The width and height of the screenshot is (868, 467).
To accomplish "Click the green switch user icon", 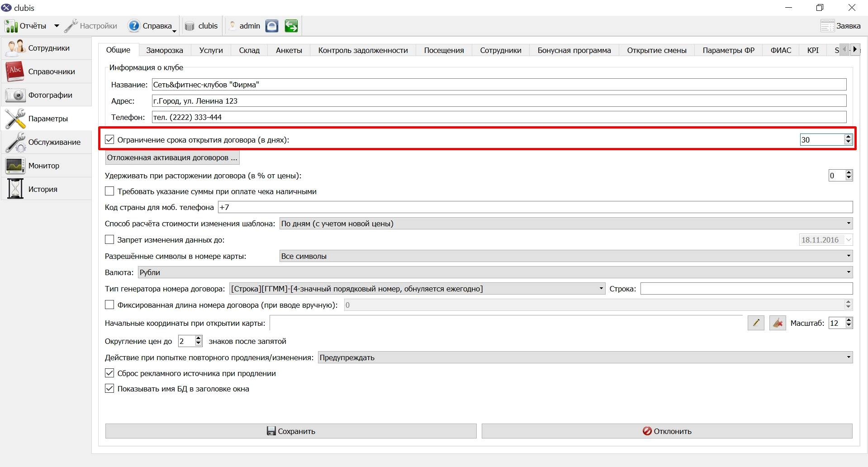I will [291, 26].
